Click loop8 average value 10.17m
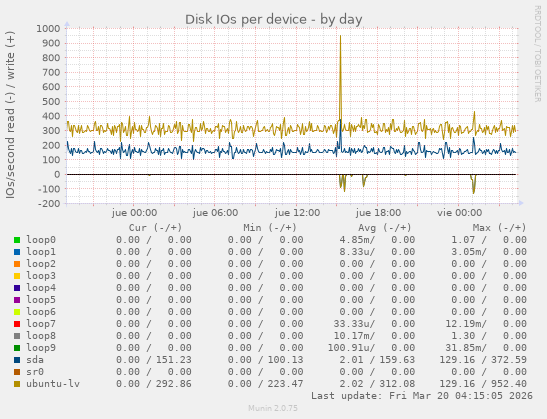Viewport: 547px width, 419px height. 351,336
